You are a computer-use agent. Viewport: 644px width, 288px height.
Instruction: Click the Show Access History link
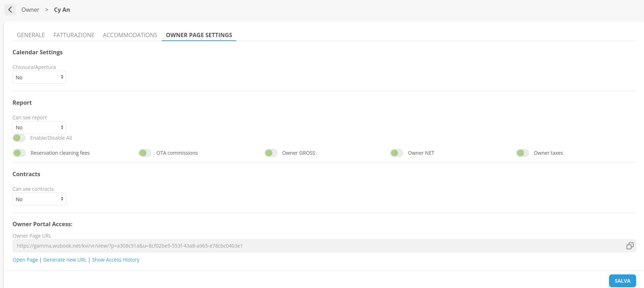pyautogui.click(x=116, y=260)
